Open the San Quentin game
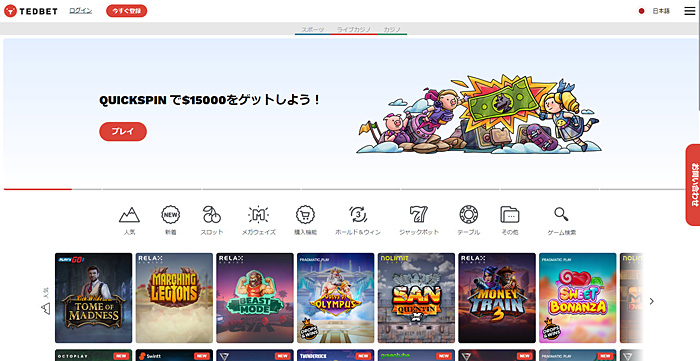700x361 pixels. pos(417,298)
